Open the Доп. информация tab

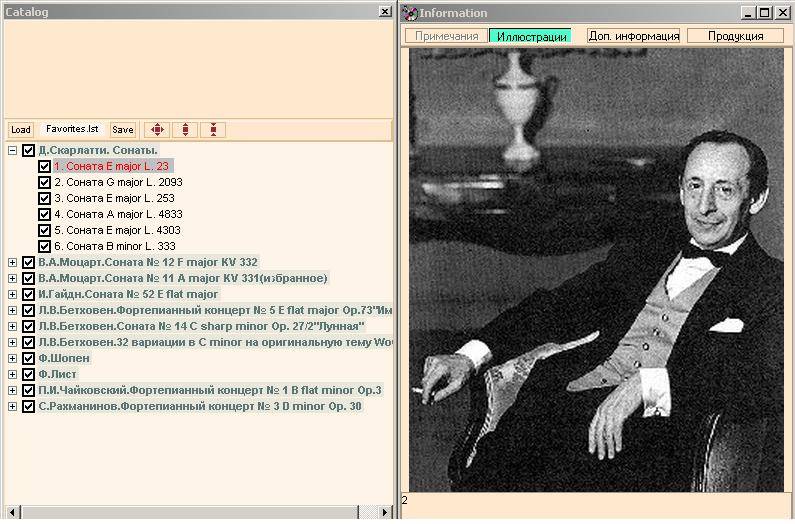coord(633,36)
